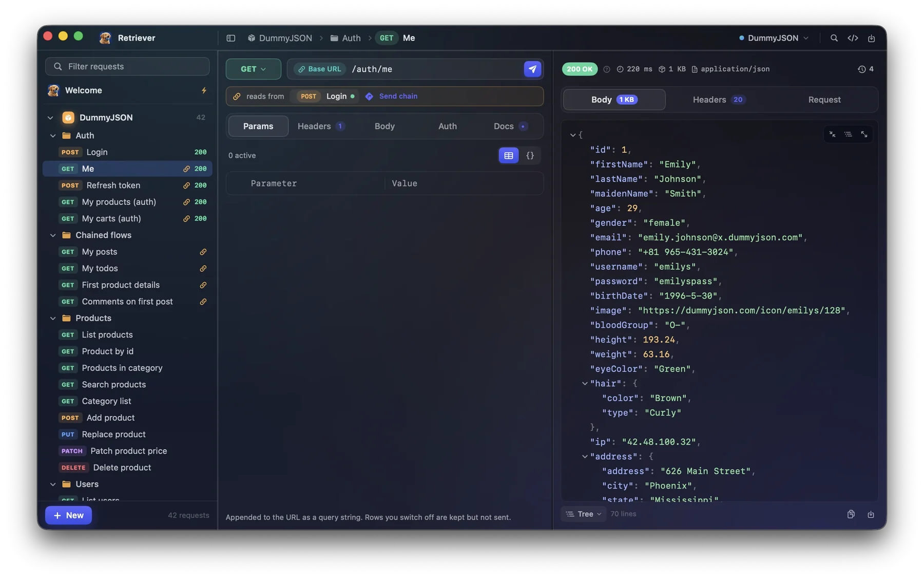Collapse the "address" JSON object
This screenshot has width=924, height=579.
[585, 456]
